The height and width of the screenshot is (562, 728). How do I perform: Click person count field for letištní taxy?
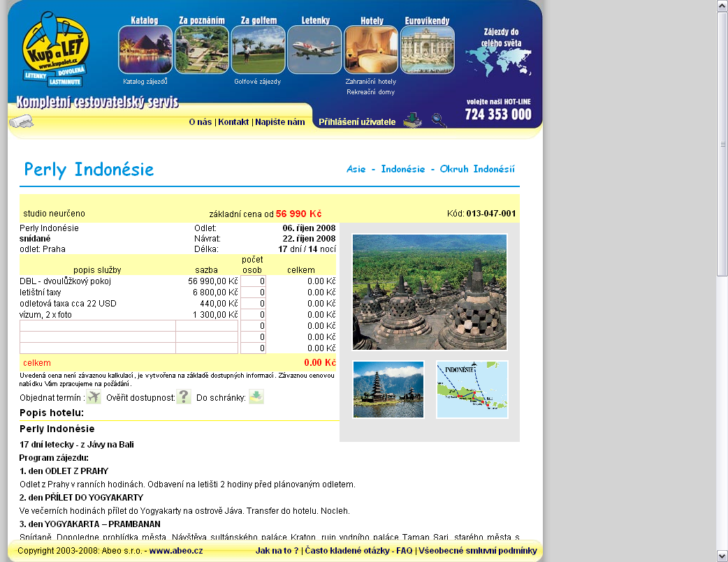pos(253,293)
